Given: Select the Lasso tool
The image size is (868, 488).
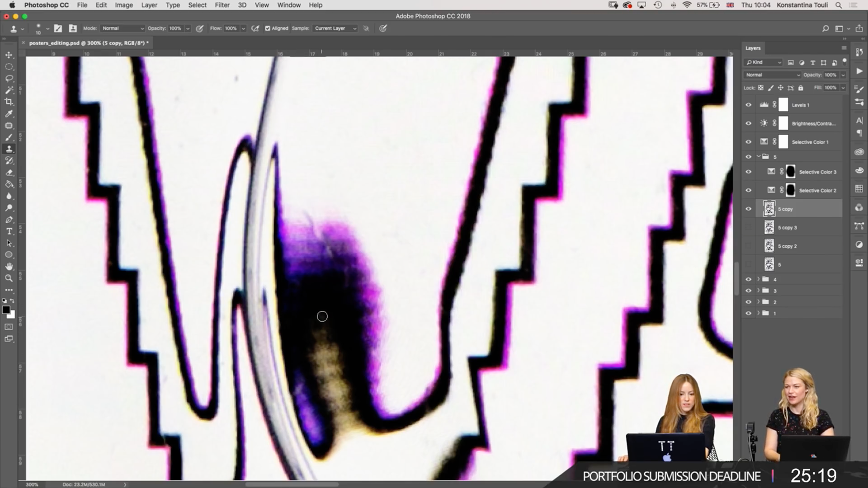Looking at the screenshot, I should tap(9, 78).
